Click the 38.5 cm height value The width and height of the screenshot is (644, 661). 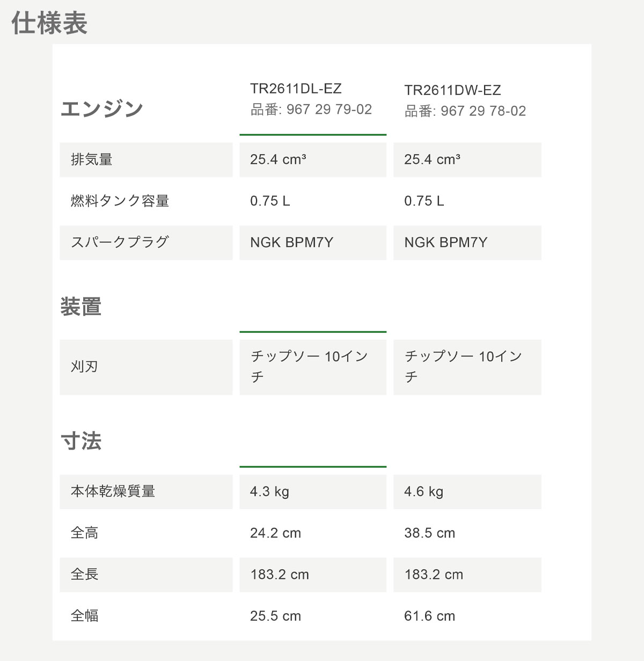coord(429,533)
